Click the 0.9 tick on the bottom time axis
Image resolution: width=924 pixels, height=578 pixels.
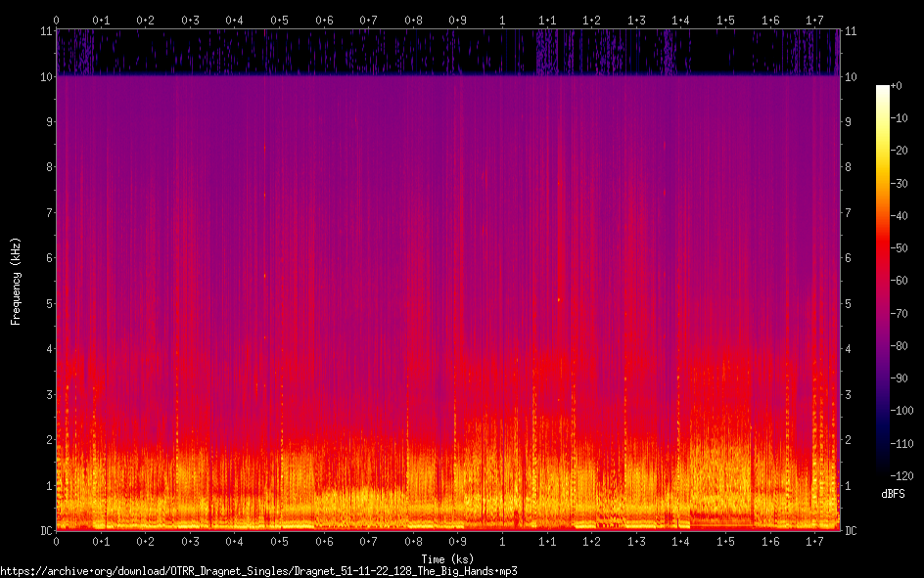tap(457, 541)
